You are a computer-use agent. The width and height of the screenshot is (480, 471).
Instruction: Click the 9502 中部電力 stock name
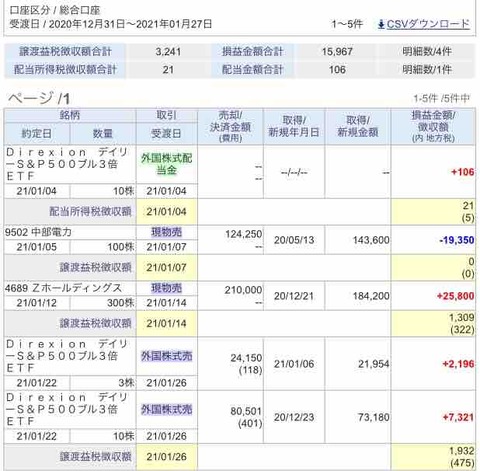click(38, 232)
